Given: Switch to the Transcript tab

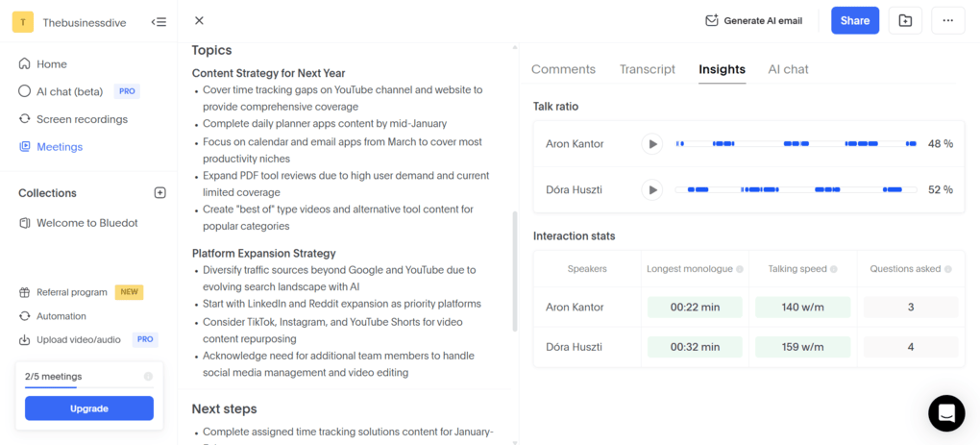Looking at the screenshot, I should pos(647,69).
